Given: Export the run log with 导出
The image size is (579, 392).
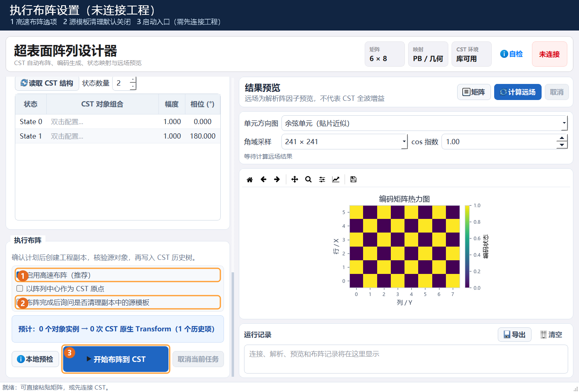Looking at the screenshot, I should tap(515, 335).
